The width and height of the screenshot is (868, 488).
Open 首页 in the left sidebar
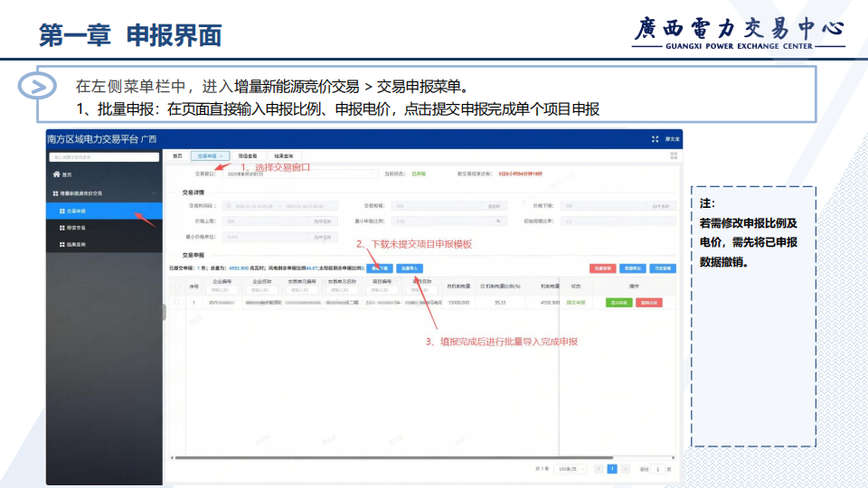click(104, 174)
